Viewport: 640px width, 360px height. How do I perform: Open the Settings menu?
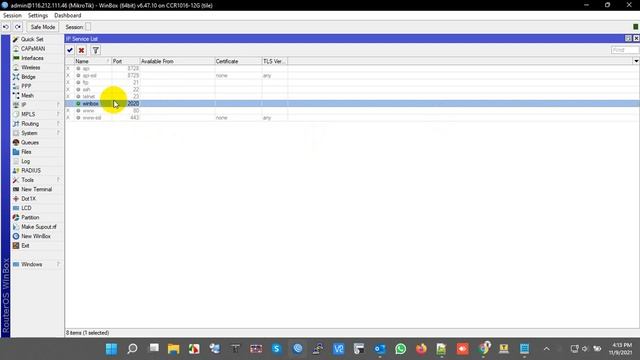(38, 16)
